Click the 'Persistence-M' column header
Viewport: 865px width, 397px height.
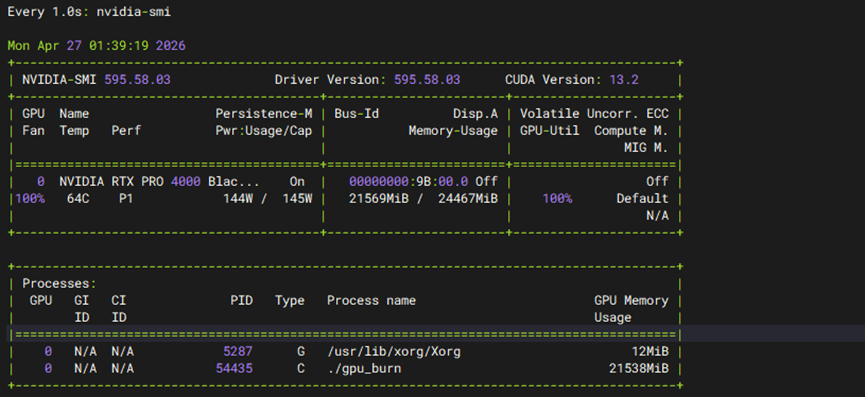[x=264, y=114]
